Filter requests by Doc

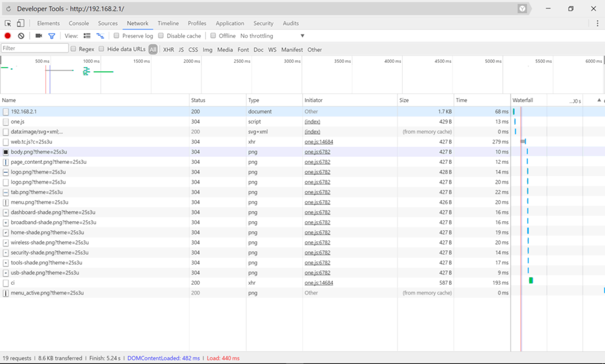click(x=258, y=50)
